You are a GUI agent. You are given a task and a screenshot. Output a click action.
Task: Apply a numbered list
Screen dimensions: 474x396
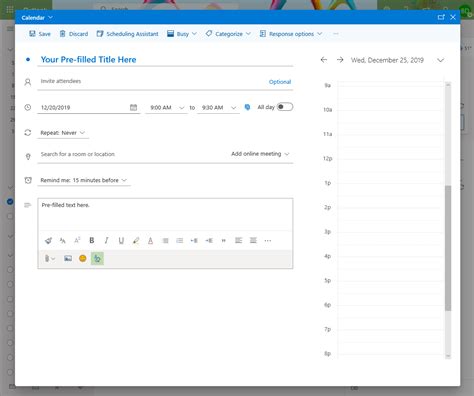point(180,240)
